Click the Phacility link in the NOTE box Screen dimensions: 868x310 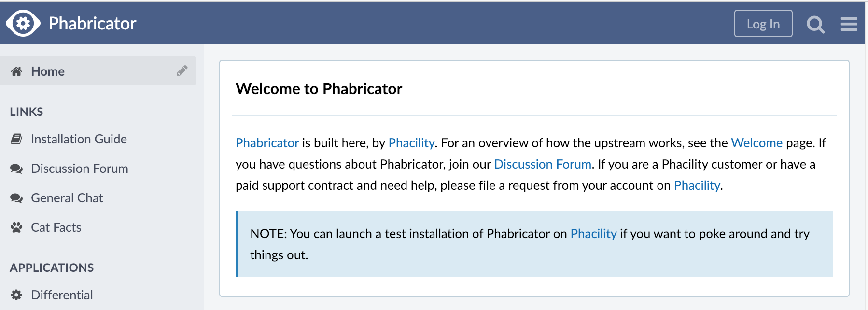(x=593, y=234)
